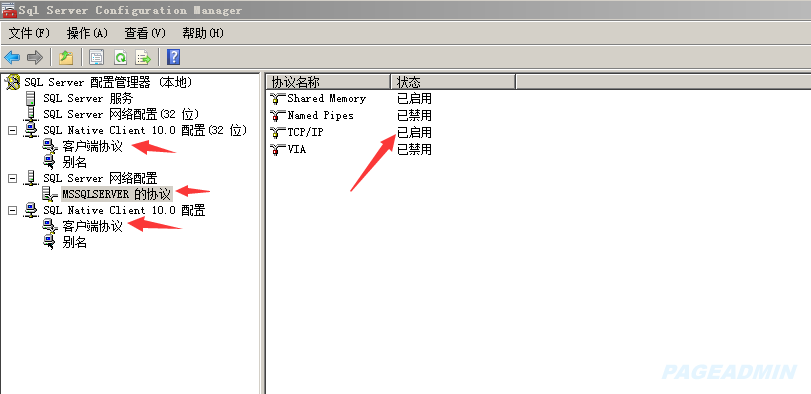Click the green Refresh toolbar icon
Screen dimensions: 811x394
point(120,57)
